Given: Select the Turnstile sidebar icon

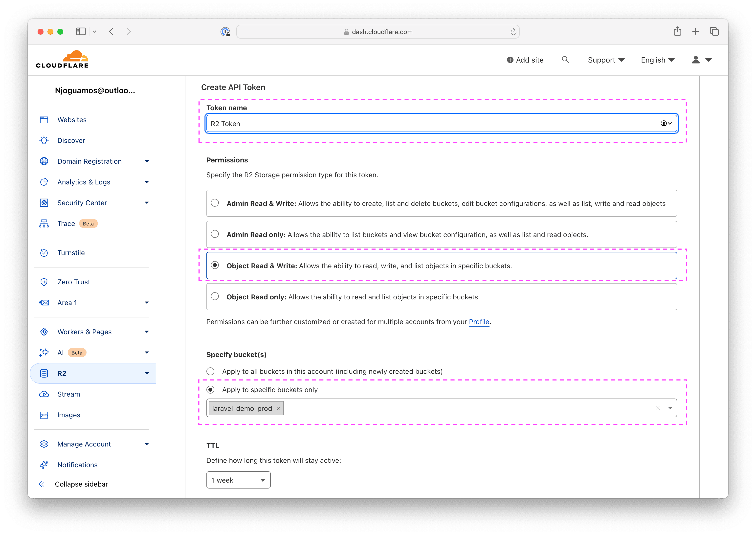Looking at the screenshot, I should [x=44, y=253].
